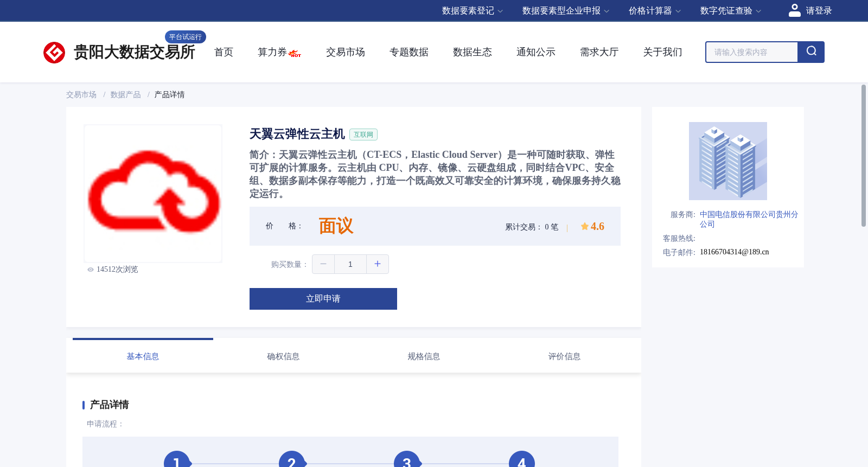Expand the 数据要素型企业申报 dropdown
Screen dimensions: 868x467
(566, 11)
